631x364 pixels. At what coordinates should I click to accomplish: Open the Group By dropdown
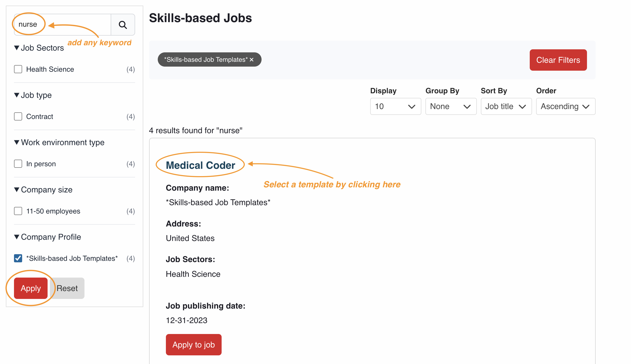point(451,107)
